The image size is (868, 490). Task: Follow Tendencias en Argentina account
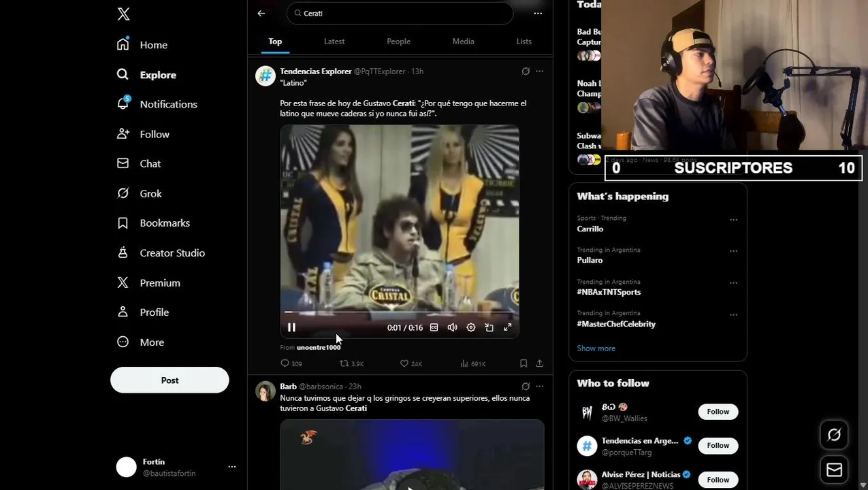[718, 445]
